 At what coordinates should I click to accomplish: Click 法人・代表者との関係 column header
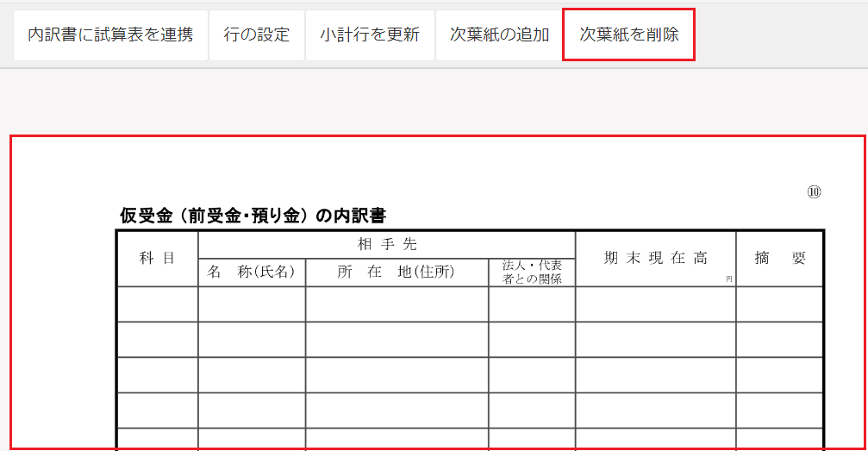[x=532, y=272]
